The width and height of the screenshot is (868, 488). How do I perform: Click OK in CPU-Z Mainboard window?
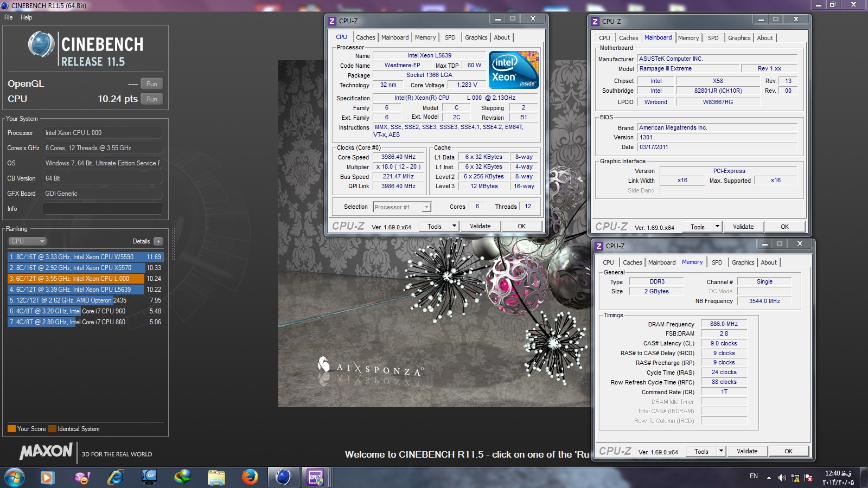784,227
